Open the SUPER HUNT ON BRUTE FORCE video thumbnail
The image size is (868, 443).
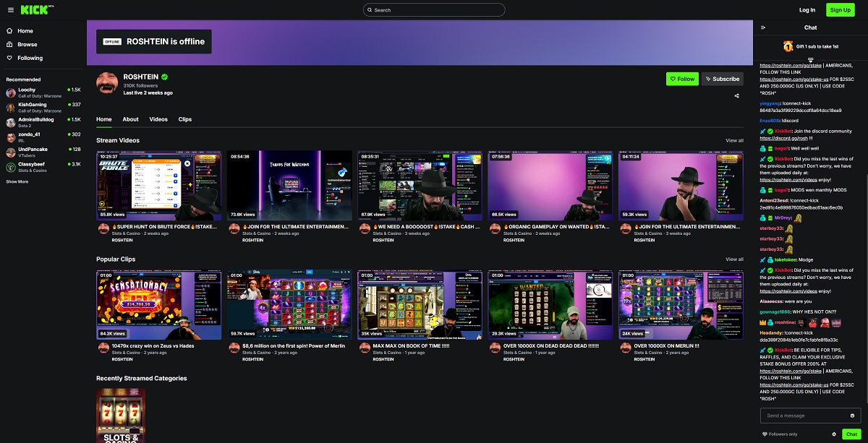[x=158, y=186]
